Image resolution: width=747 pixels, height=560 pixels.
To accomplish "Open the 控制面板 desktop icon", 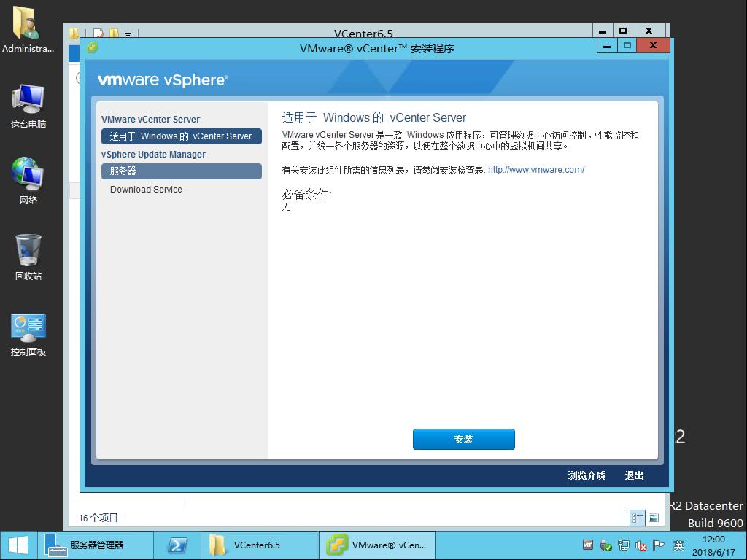I will point(28,334).
